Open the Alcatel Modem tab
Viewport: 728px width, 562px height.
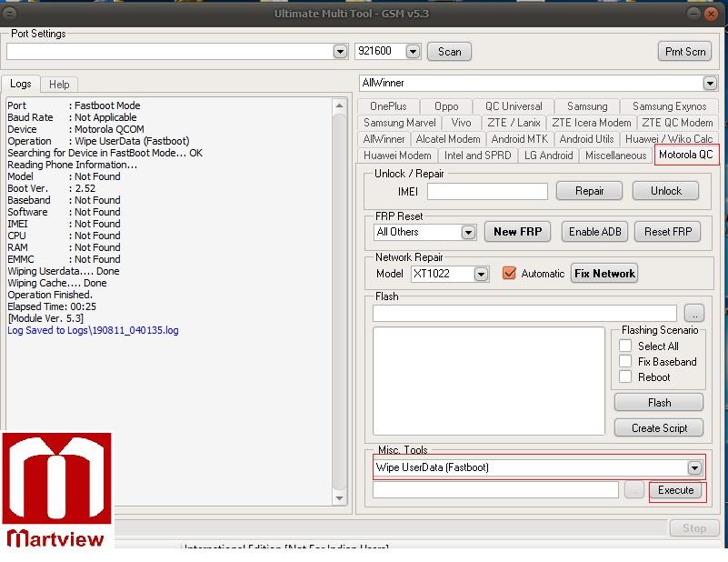point(448,139)
